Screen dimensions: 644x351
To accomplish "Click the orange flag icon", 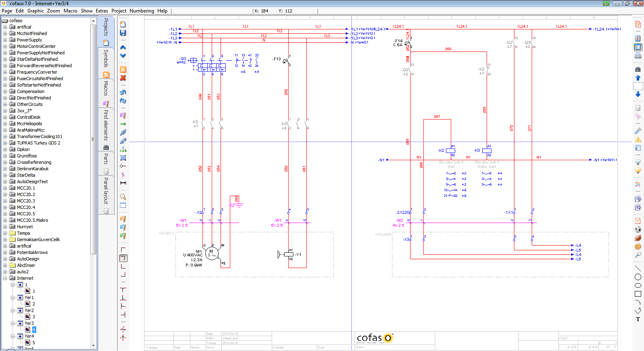I will 123,219.
